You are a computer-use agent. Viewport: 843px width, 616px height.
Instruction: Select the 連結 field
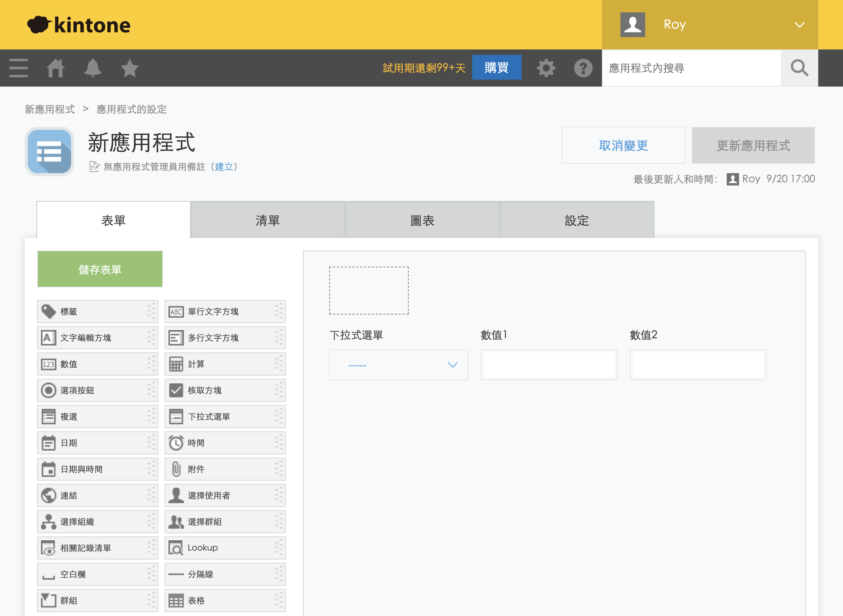click(x=98, y=495)
